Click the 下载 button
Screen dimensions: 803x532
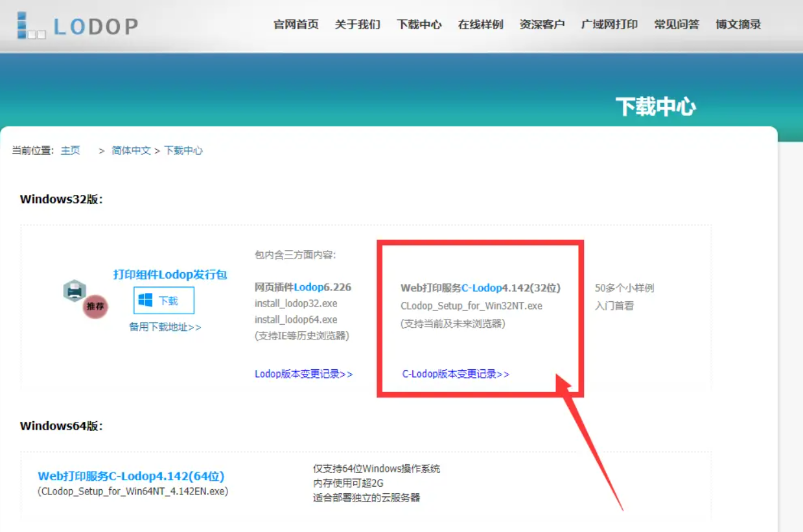[164, 301]
